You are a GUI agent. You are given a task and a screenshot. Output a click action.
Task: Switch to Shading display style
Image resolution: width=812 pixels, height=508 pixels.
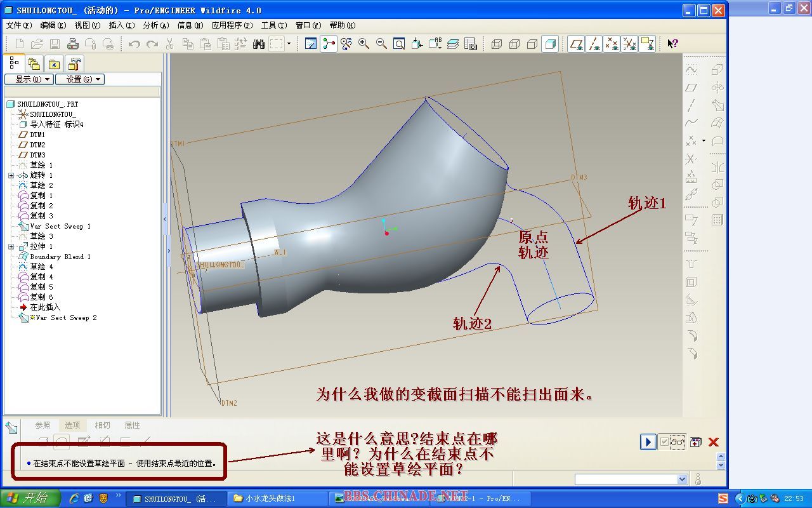coord(550,44)
